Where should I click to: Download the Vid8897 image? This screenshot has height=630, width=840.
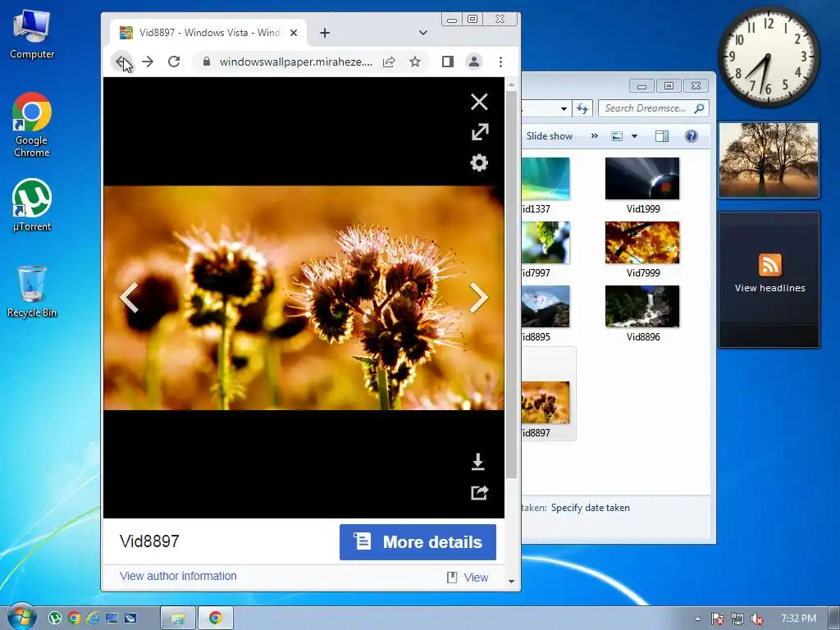click(478, 462)
